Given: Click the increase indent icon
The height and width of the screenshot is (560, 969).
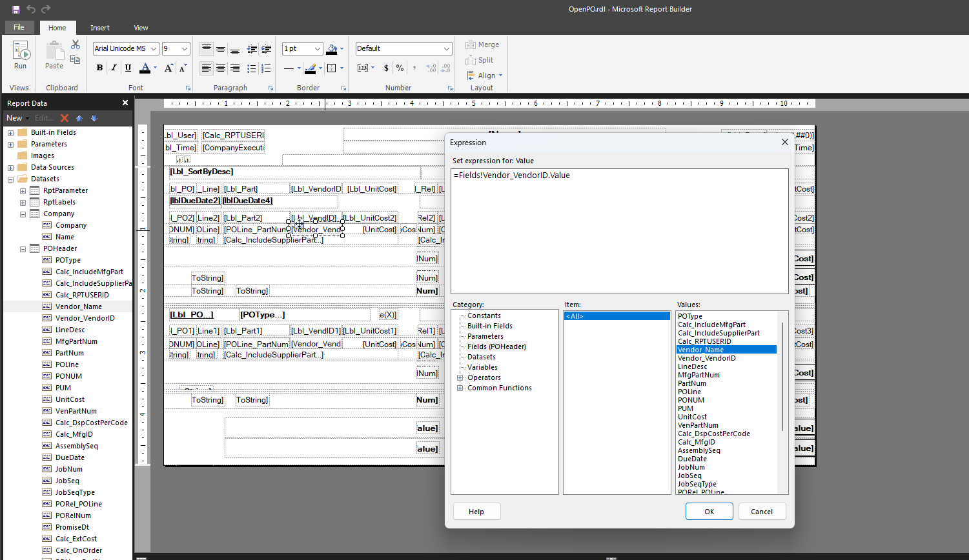Looking at the screenshot, I should pyautogui.click(x=266, y=49).
